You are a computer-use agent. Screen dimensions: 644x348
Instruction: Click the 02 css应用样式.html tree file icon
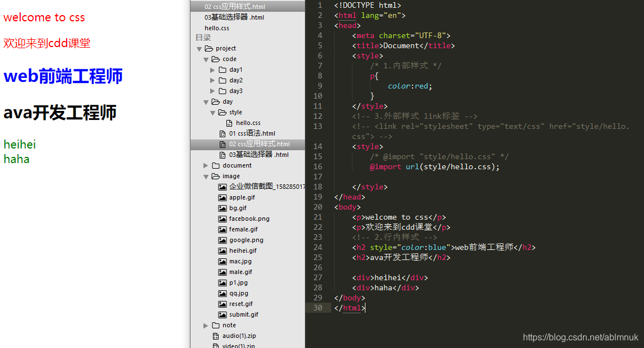pos(222,144)
